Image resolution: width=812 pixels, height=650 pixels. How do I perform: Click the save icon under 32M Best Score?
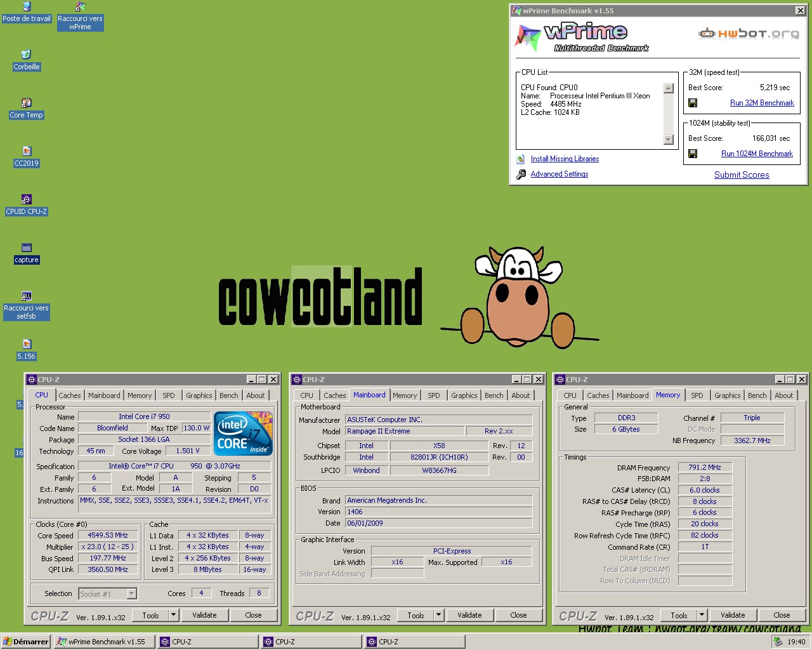(693, 103)
